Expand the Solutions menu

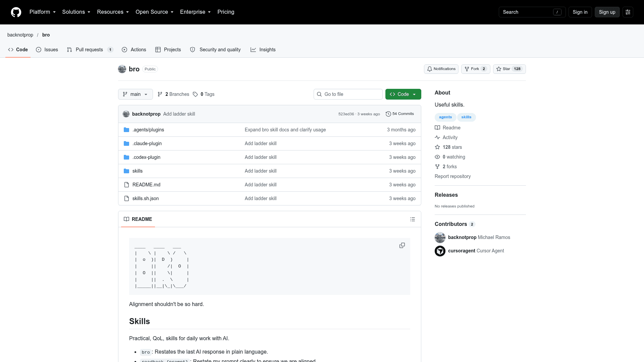point(76,12)
